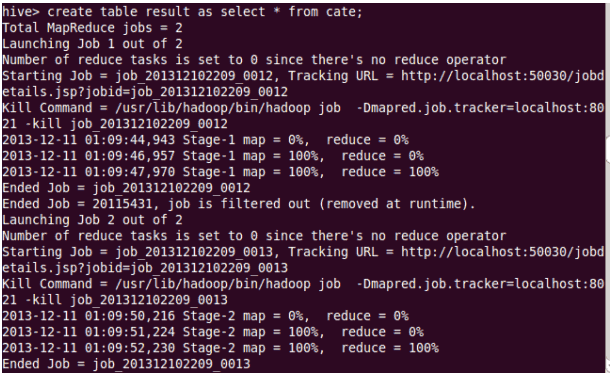612x375 pixels.
Task: Click the second Kill Command line text
Action: point(303,284)
